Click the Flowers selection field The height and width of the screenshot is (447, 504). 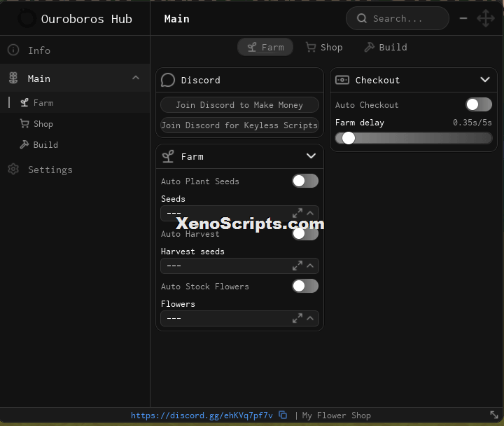tap(239, 318)
